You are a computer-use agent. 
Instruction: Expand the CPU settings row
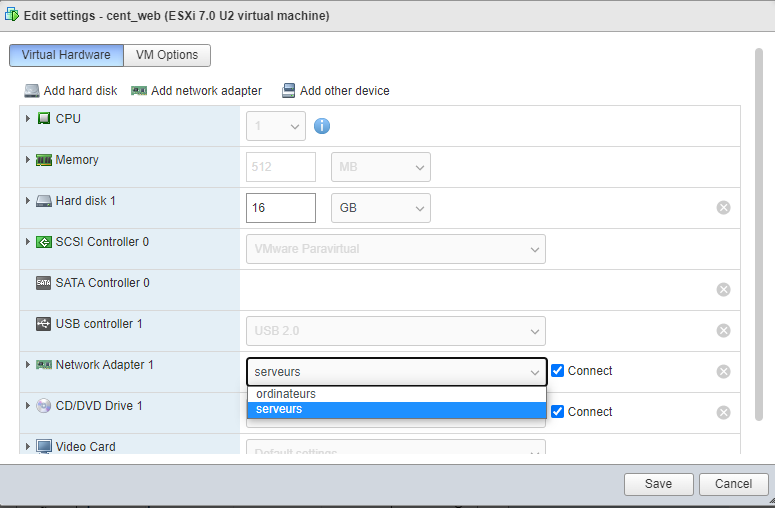[28, 119]
